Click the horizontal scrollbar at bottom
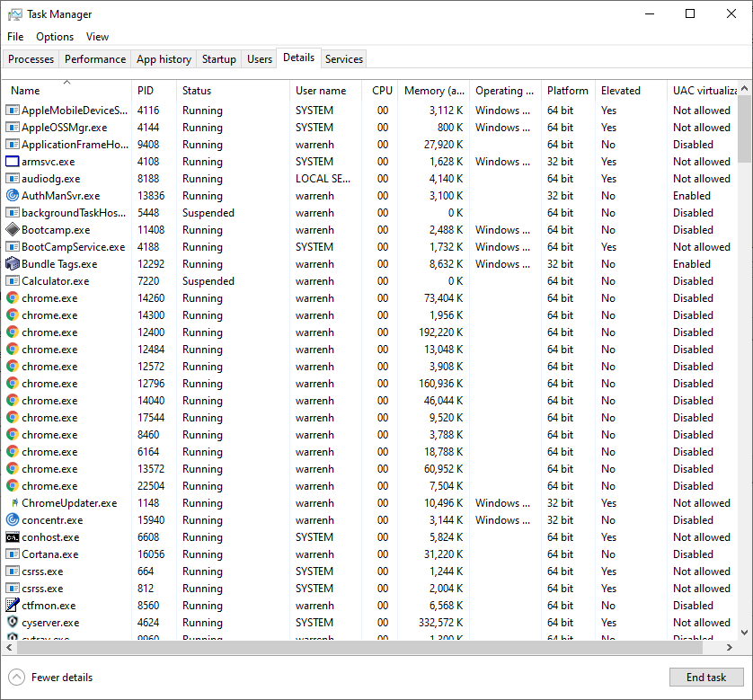The height and width of the screenshot is (700, 753). tap(359, 648)
